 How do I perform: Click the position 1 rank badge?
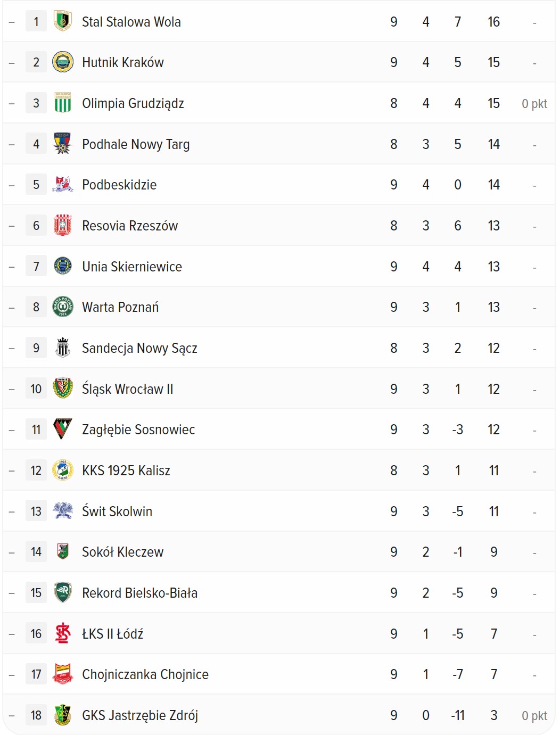pos(36,22)
